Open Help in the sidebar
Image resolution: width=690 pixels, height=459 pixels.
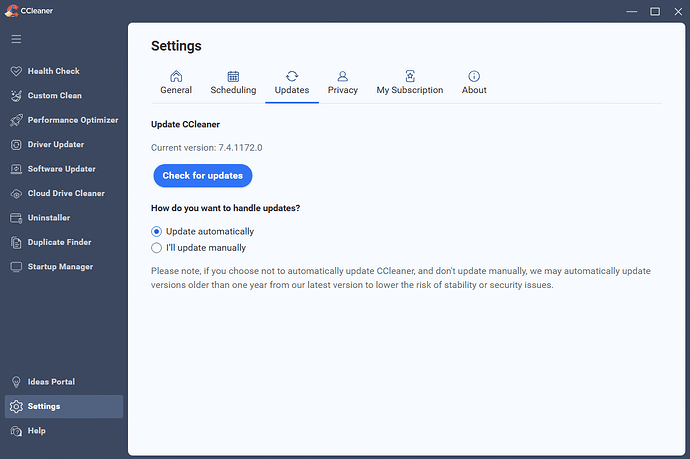pyautogui.click(x=36, y=431)
